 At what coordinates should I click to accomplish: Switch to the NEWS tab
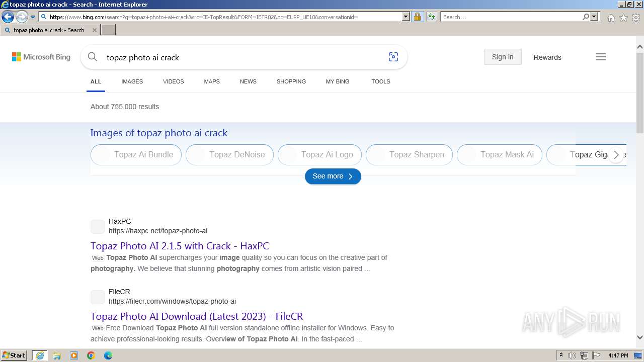[248, 81]
